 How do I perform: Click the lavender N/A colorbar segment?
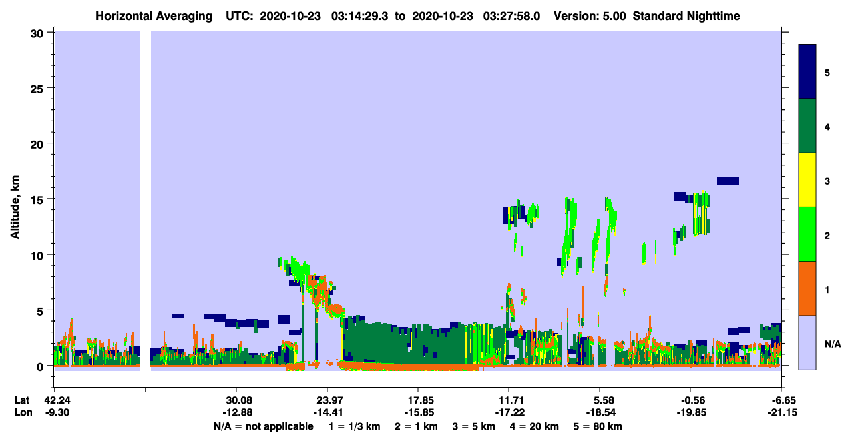pyautogui.click(x=807, y=342)
